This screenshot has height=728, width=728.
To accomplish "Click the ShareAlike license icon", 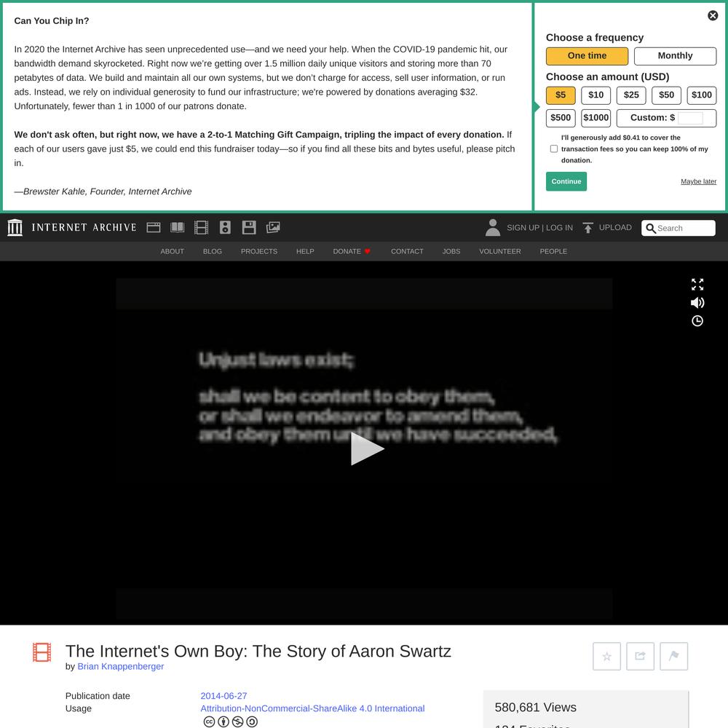I will coord(252,721).
